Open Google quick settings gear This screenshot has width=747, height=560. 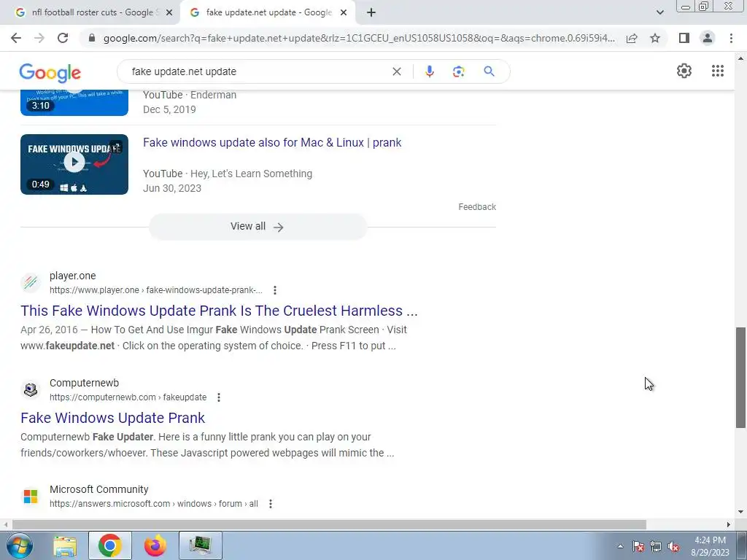[684, 71]
